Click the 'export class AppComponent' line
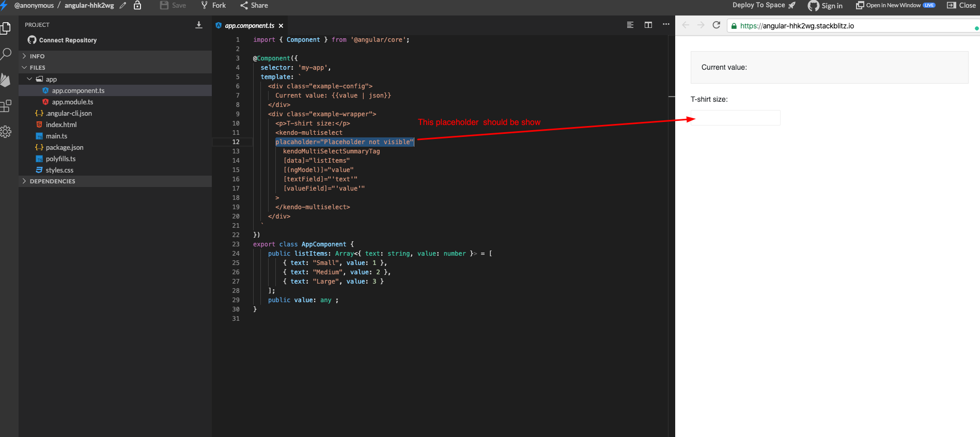 pos(303,244)
